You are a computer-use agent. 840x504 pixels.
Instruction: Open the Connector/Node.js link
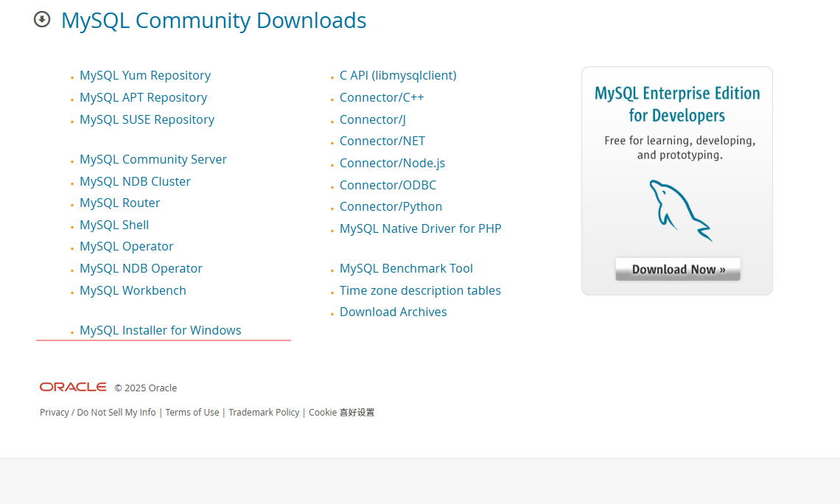tap(392, 163)
